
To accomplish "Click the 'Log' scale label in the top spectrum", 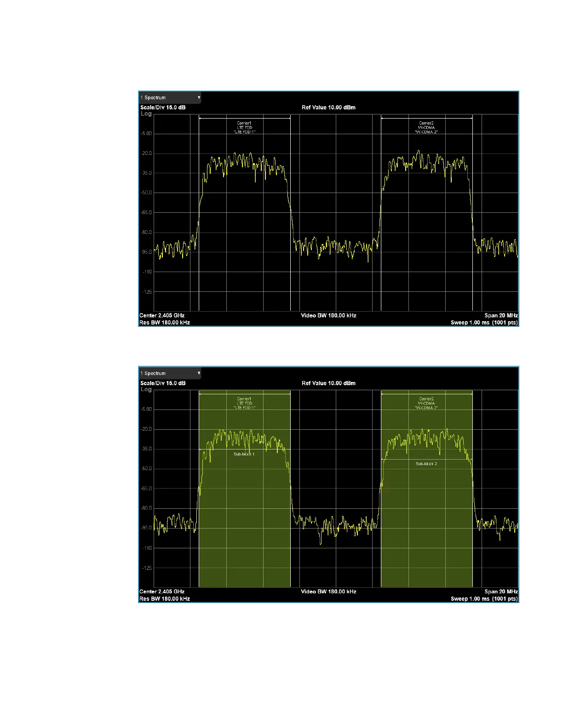I will [146, 114].
